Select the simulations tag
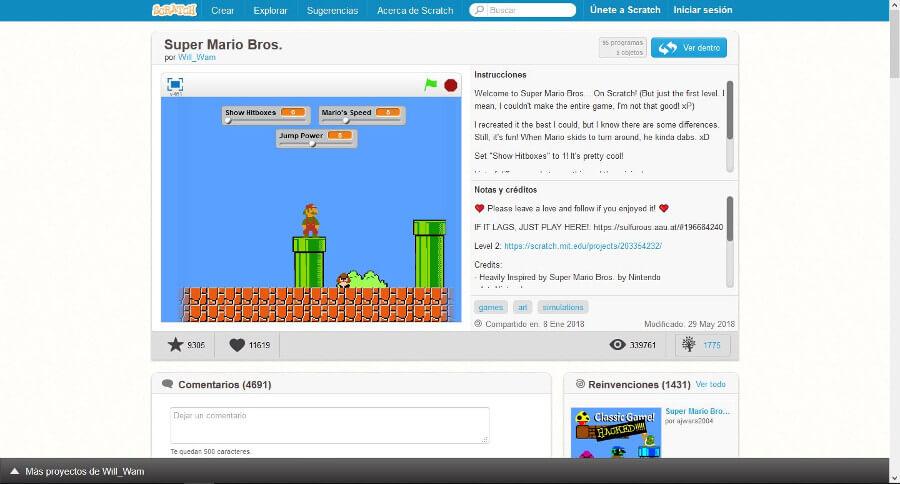The height and width of the screenshot is (484, 900). (562, 307)
